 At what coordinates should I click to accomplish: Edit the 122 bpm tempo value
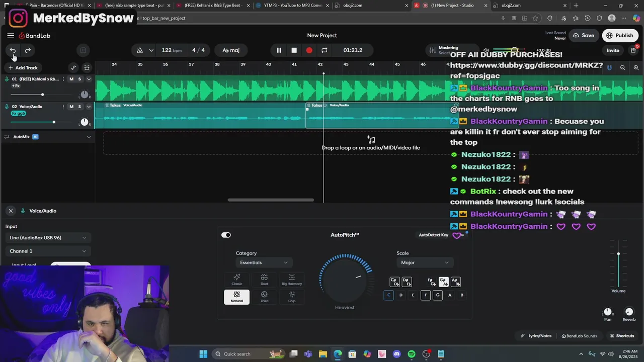pyautogui.click(x=172, y=50)
